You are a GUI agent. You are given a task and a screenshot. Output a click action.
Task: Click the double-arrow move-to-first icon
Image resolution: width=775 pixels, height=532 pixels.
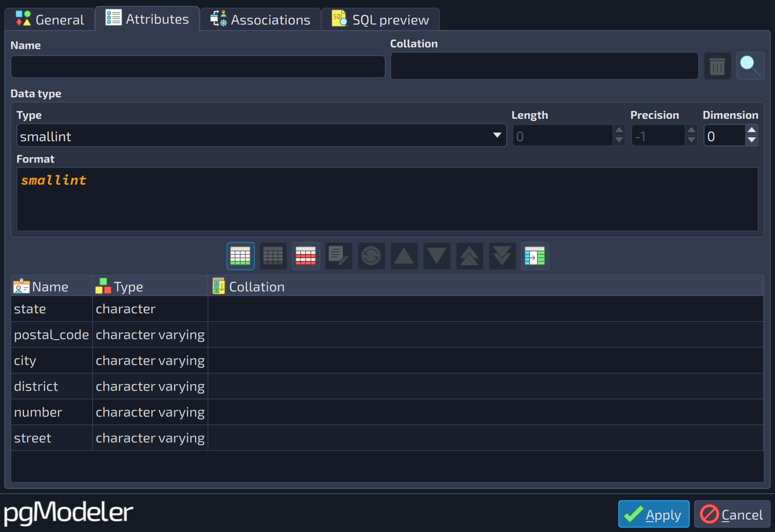[x=469, y=256]
